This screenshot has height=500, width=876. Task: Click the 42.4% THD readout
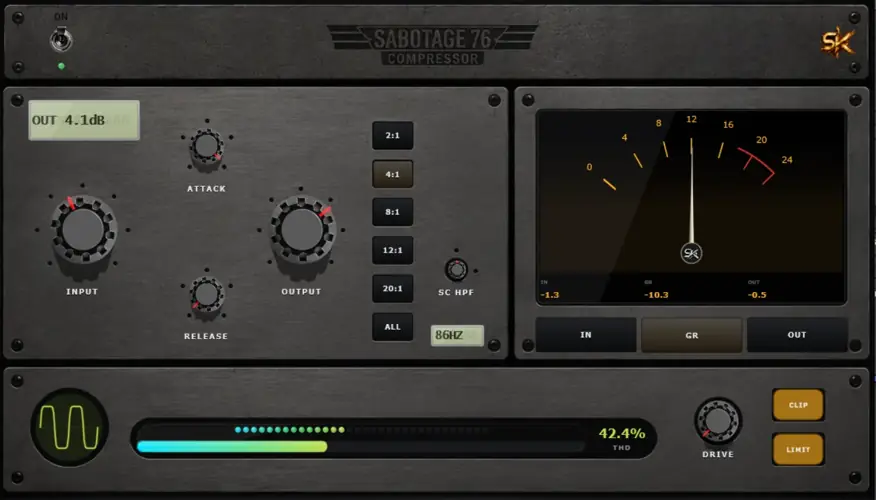pyautogui.click(x=622, y=434)
